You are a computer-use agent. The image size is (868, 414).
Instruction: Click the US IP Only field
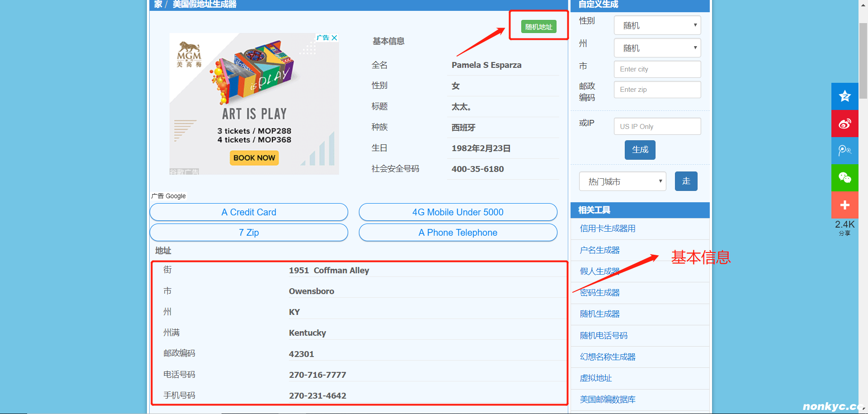pos(657,127)
